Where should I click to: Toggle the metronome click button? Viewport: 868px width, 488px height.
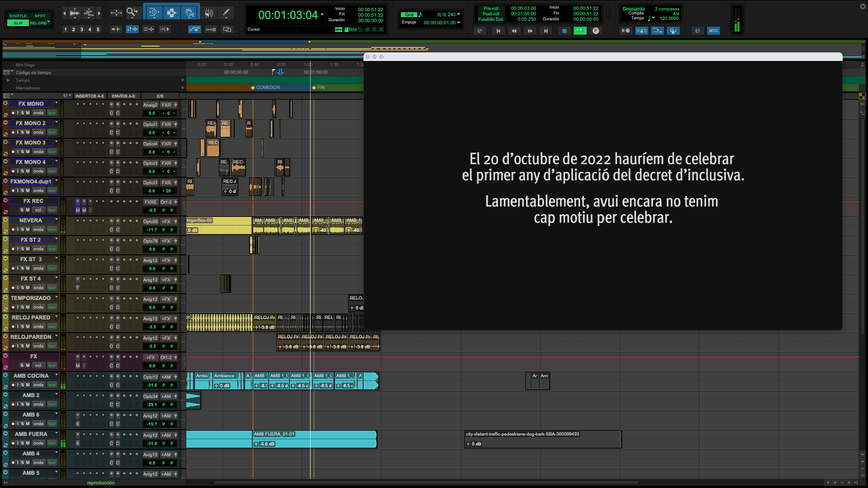pos(641,31)
